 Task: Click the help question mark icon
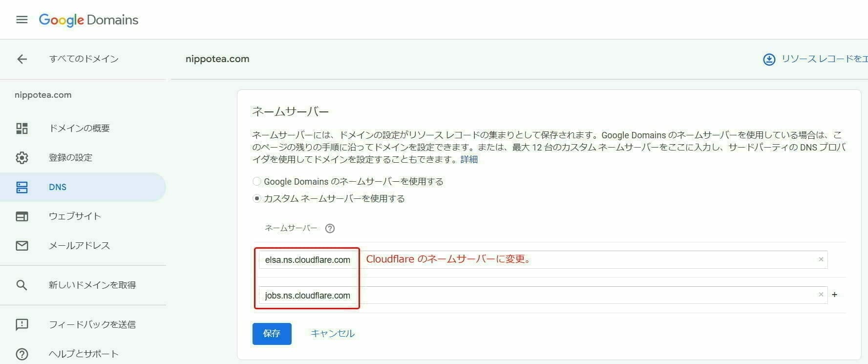click(22, 354)
